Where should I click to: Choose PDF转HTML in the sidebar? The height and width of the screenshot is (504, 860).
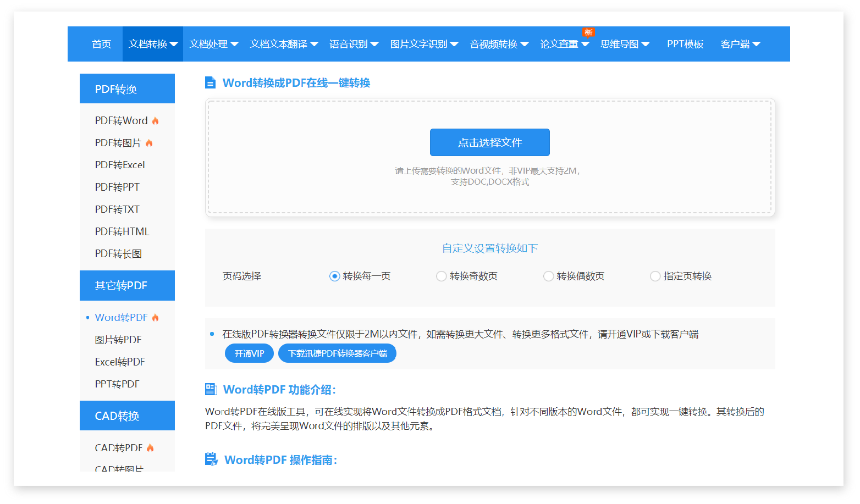122,231
